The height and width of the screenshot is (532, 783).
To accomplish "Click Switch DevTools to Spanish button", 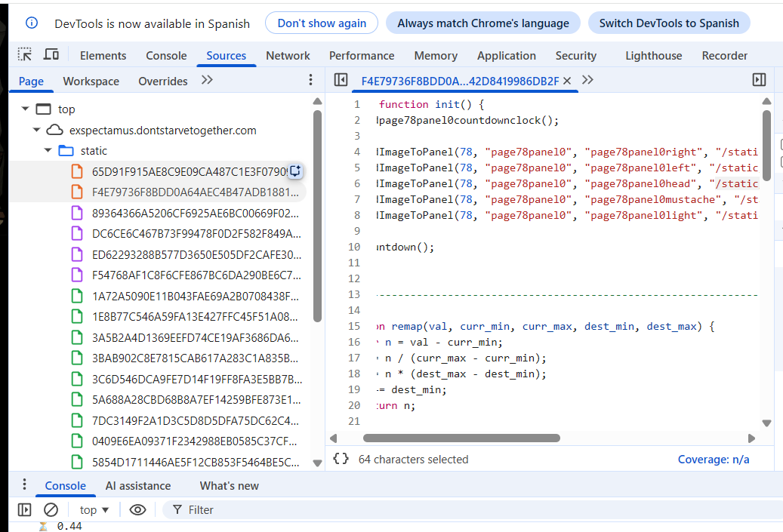I will [x=669, y=23].
